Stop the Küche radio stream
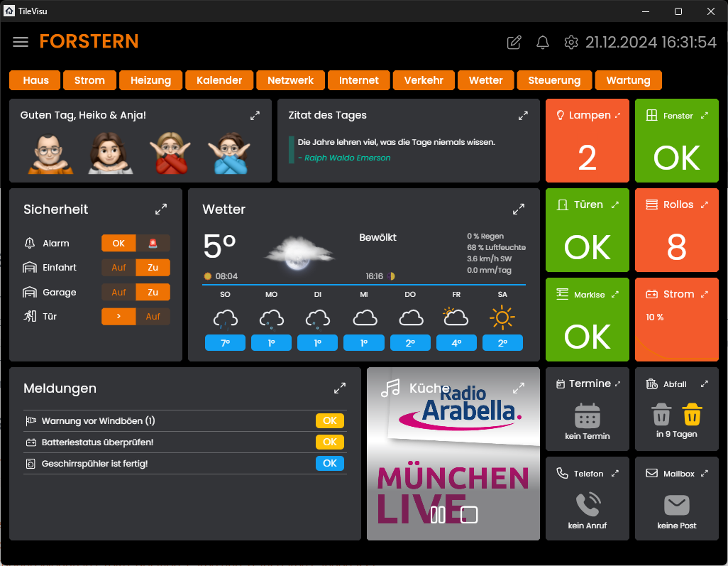Screen dimensions: 728x566 469,515
